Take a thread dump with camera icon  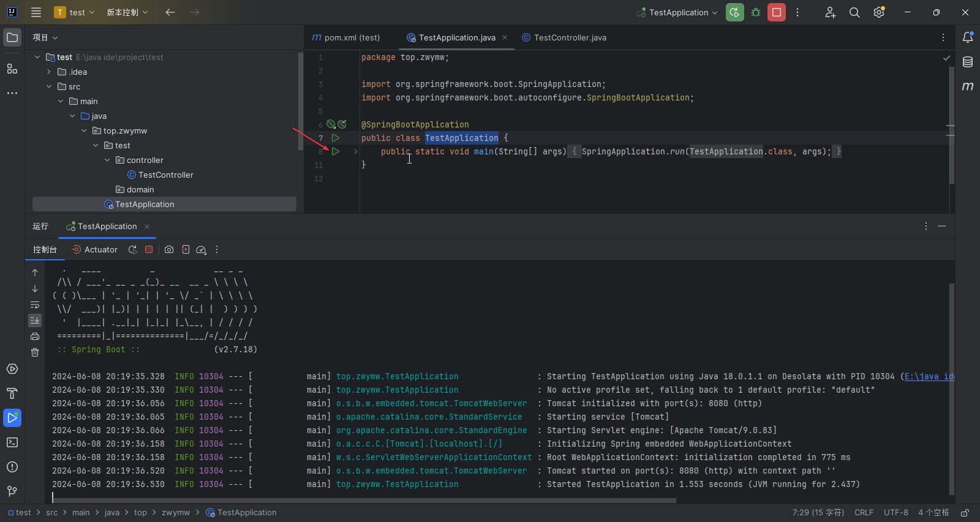coord(169,249)
